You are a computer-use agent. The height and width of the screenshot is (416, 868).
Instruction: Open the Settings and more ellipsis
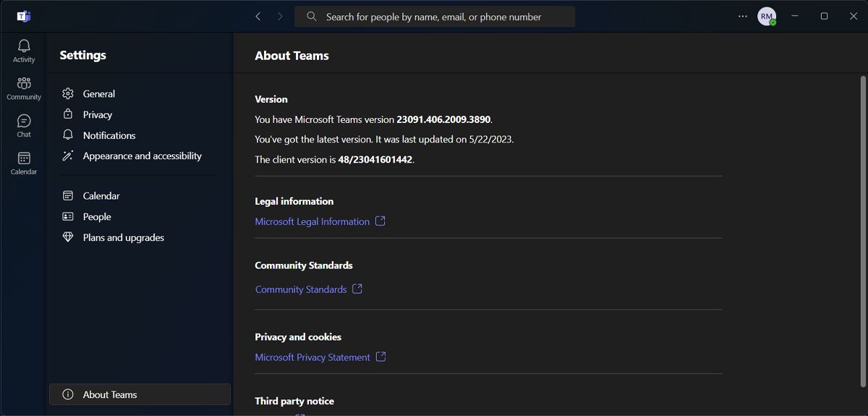click(x=743, y=16)
